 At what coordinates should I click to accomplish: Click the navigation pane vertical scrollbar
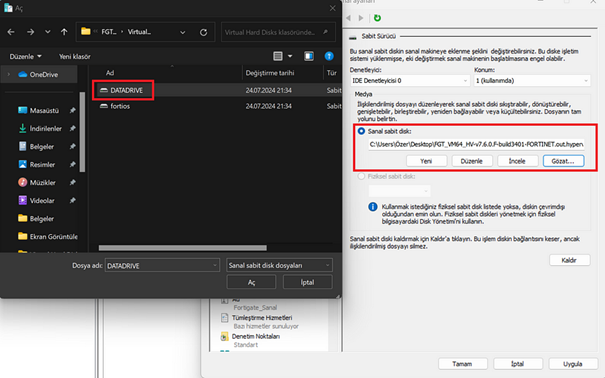coord(82,132)
